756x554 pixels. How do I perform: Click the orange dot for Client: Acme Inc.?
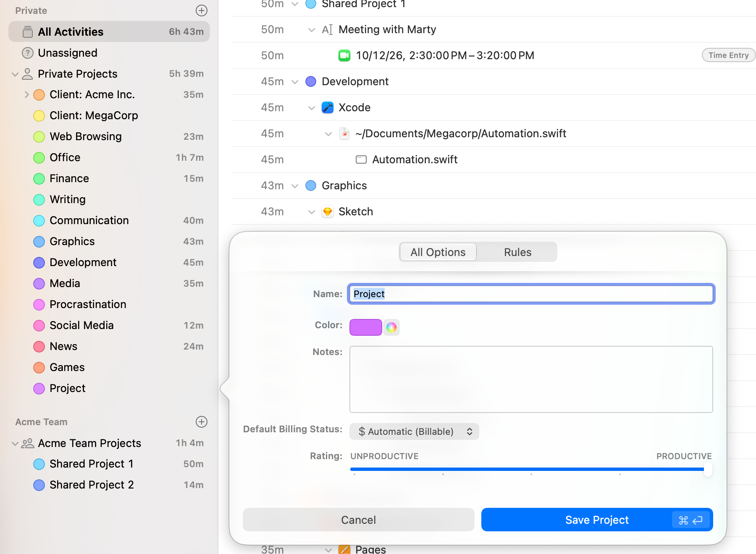[x=39, y=95]
